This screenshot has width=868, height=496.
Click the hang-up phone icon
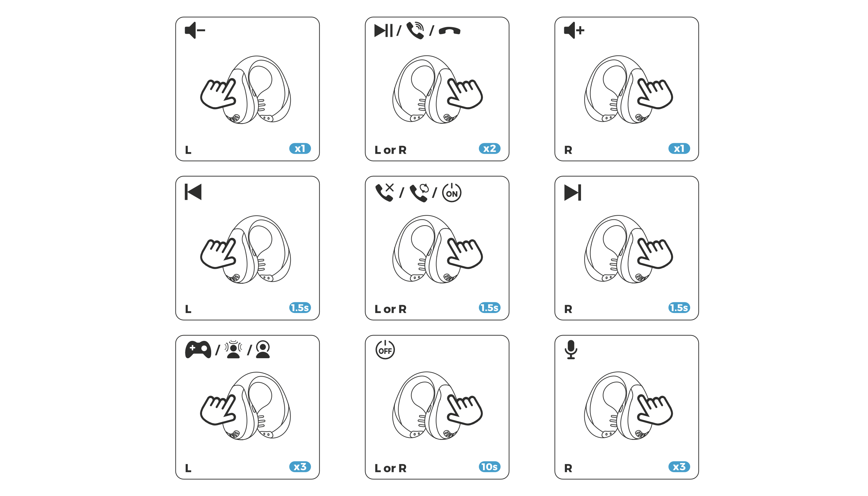(450, 31)
